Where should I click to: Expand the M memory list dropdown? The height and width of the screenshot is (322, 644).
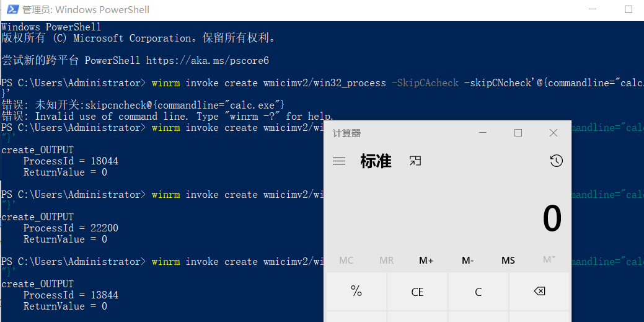coord(549,261)
